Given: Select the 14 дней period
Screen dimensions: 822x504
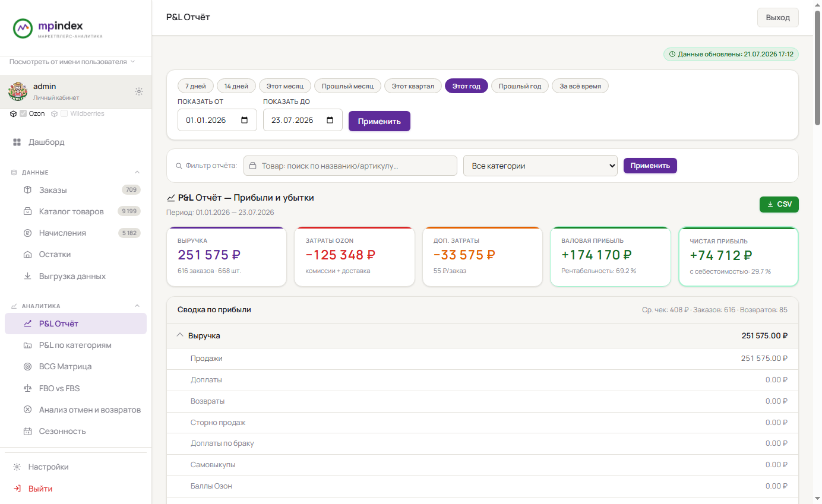Looking at the screenshot, I should coord(236,86).
